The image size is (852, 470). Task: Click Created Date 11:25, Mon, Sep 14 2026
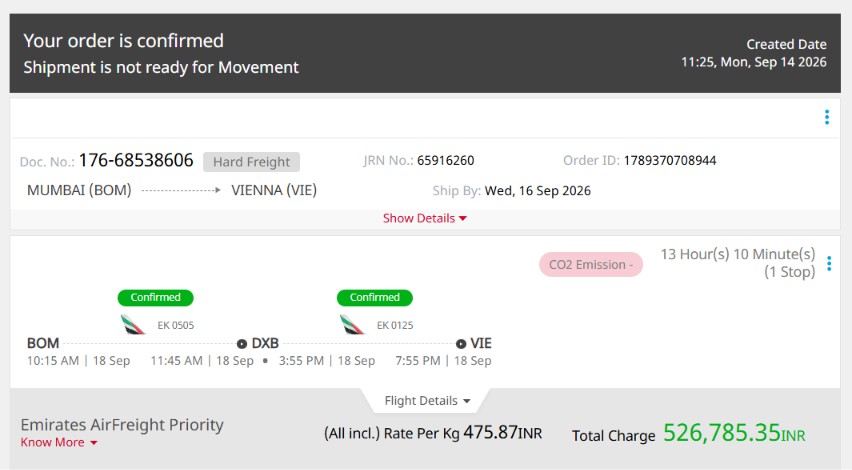[754, 62]
